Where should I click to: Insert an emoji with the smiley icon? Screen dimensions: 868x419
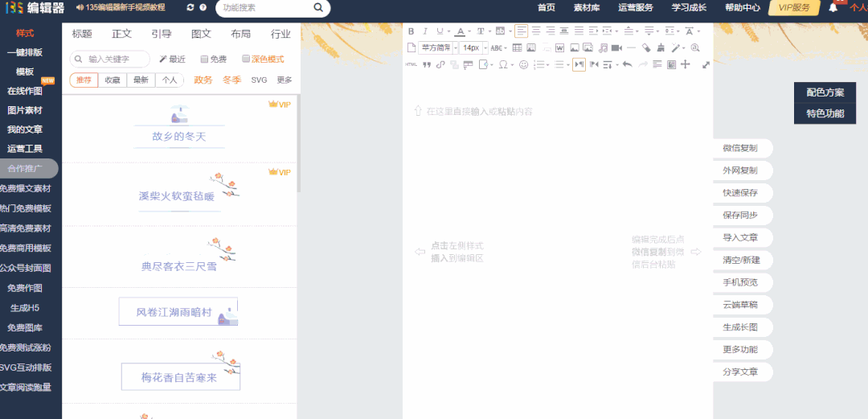[x=523, y=65]
